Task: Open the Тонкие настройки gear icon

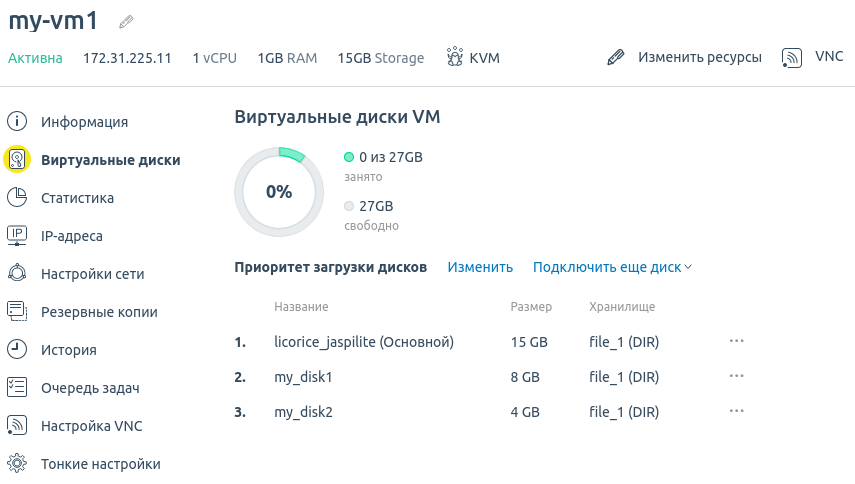Action: [17, 463]
